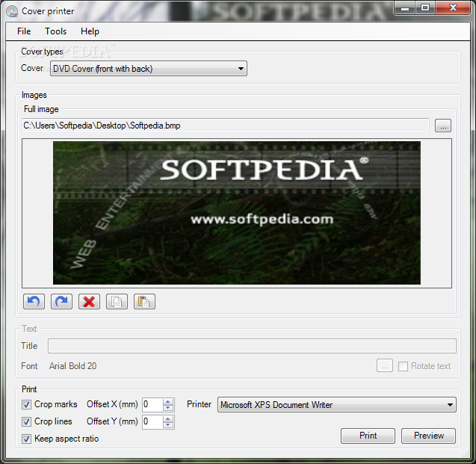Remove the image using the red X button
Screen dimensions: 476x464
pyautogui.click(x=89, y=301)
